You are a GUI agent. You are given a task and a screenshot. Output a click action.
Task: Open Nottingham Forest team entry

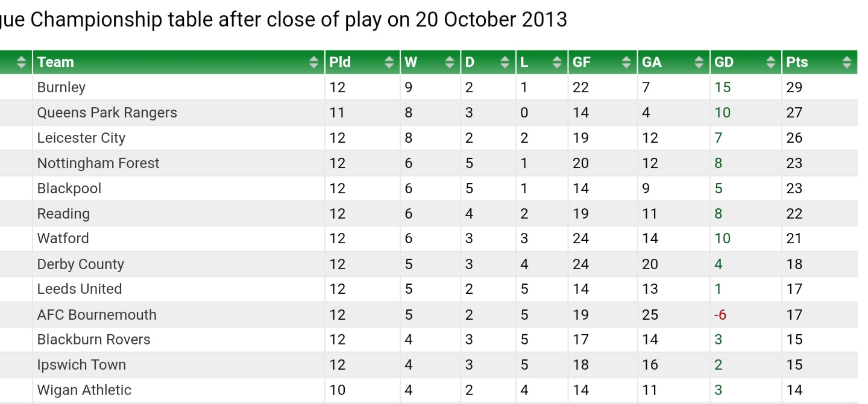pyautogui.click(x=98, y=163)
